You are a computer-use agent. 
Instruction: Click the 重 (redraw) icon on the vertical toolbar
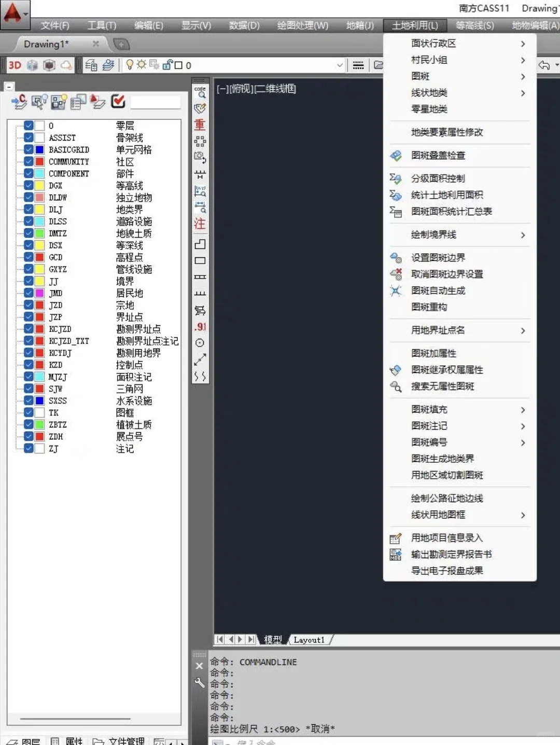(200, 125)
